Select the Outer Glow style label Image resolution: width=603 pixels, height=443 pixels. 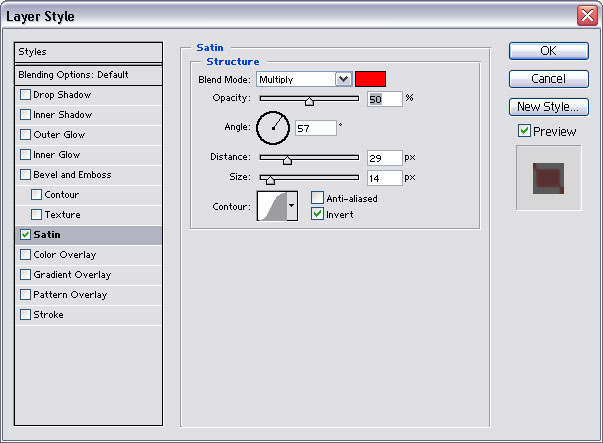59,135
